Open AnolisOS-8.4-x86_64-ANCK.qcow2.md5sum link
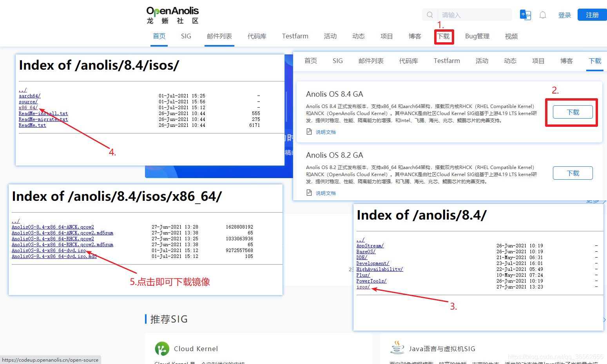The width and height of the screenshot is (607, 364). point(62,233)
